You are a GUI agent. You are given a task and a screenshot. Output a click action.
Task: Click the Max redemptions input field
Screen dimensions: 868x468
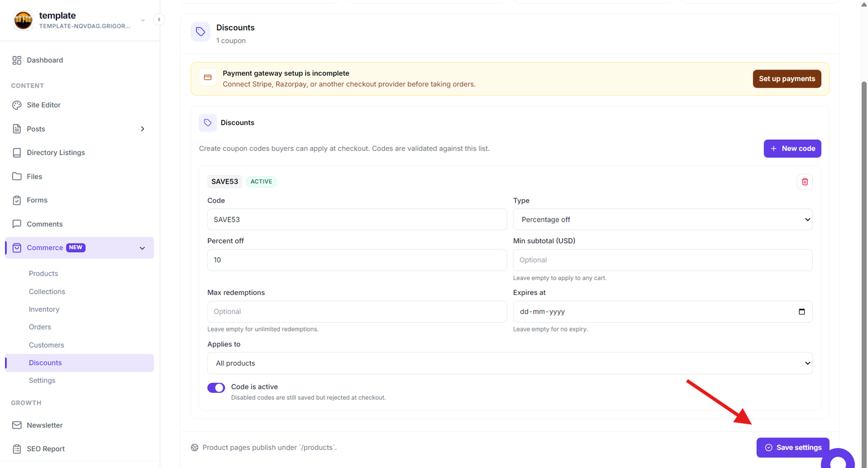(357, 312)
